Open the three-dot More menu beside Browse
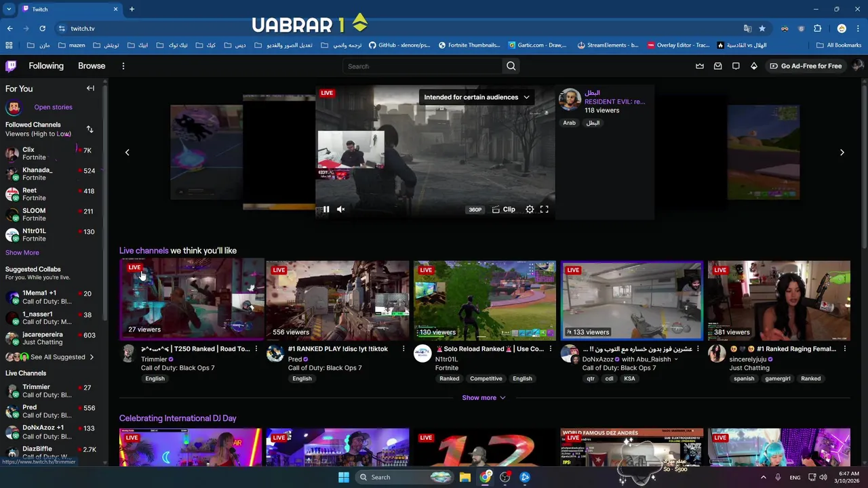This screenshot has width=868, height=488. click(x=123, y=66)
